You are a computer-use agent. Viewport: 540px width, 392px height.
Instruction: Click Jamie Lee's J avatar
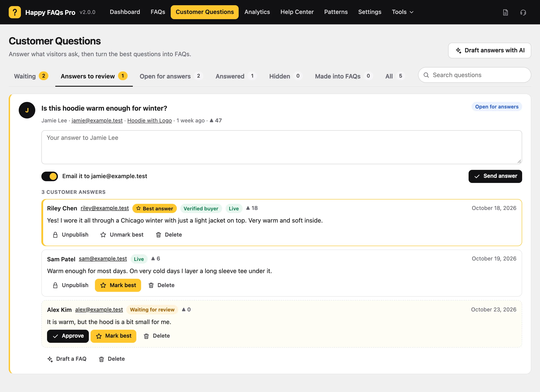tap(27, 110)
